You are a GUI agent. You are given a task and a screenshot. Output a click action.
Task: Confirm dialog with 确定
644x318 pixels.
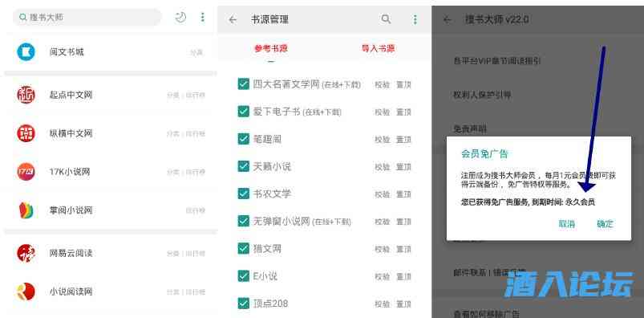click(x=605, y=224)
